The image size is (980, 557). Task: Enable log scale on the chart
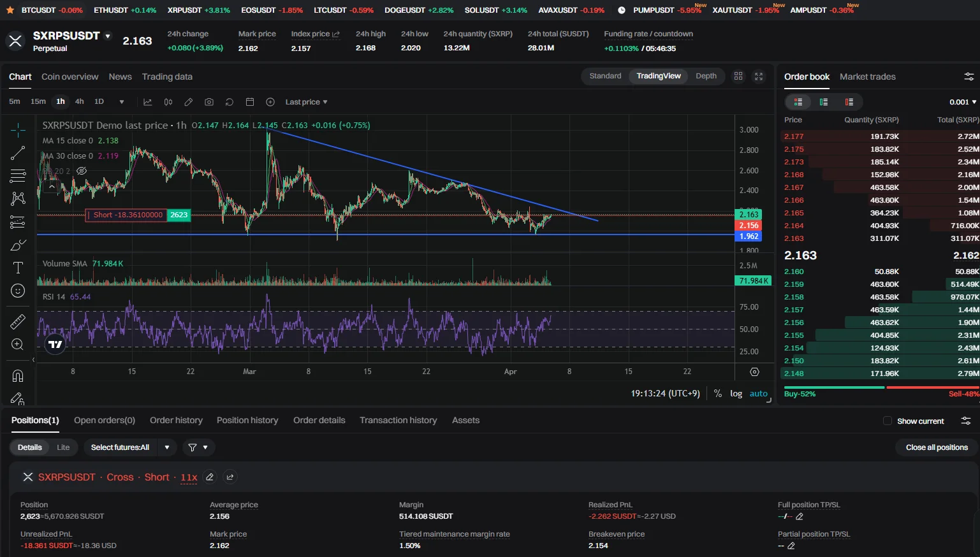736,393
